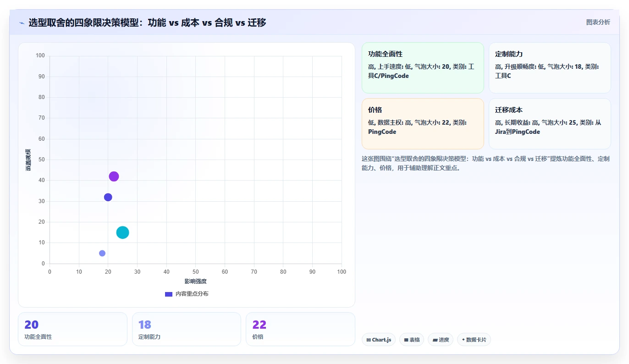Click the stat card showing 18 定制能力
Screen dimensions: 629x364
coord(187,329)
